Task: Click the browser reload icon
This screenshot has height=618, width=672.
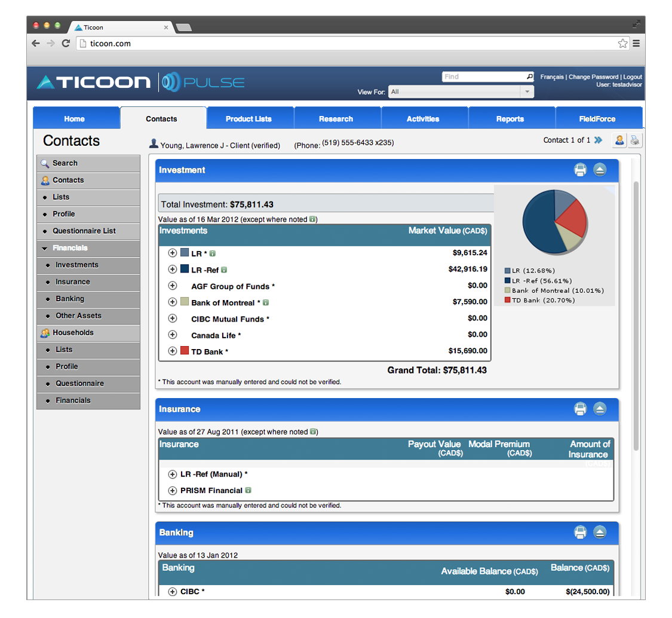Action: click(66, 43)
